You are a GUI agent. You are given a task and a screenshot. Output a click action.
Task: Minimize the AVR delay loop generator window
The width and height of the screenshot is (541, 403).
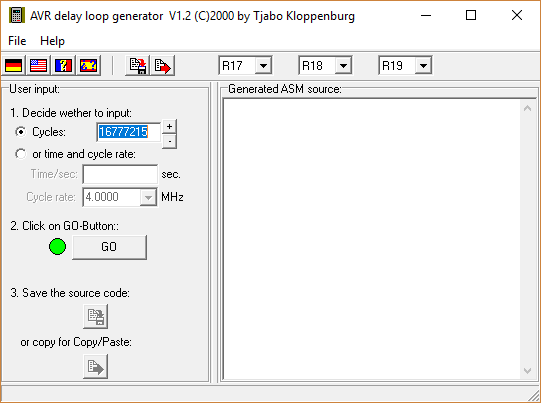[x=426, y=16]
